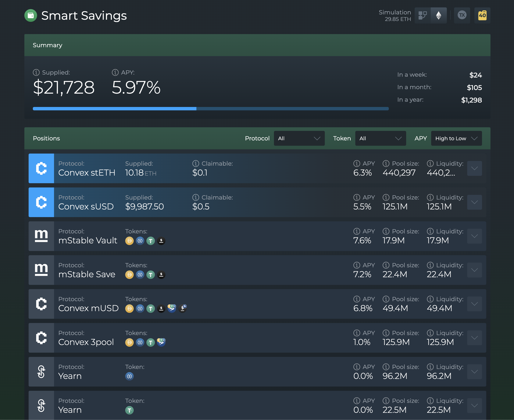This screenshot has height=420, width=514.
Task: Click the APY info icon for Convex stETH
Action: coord(357,164)
